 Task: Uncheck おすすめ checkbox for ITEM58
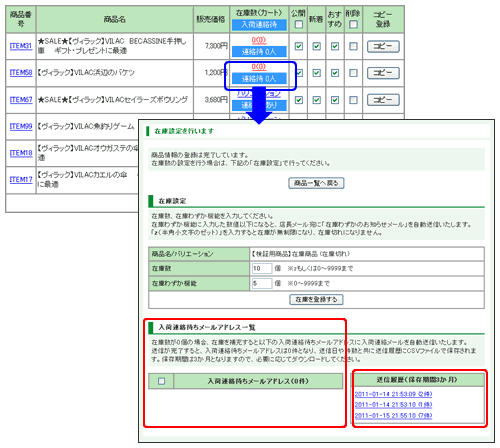[x=335, y=73]
